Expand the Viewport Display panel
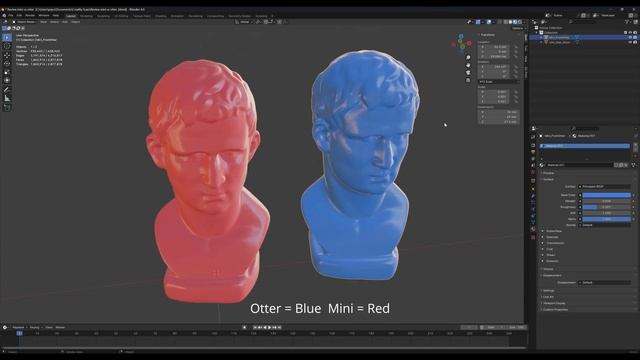 coord(554,303)
